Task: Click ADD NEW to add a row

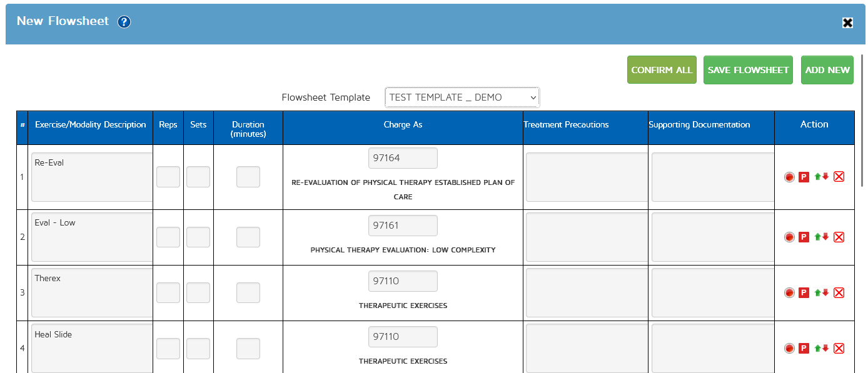Action: [x=827, y=70]
